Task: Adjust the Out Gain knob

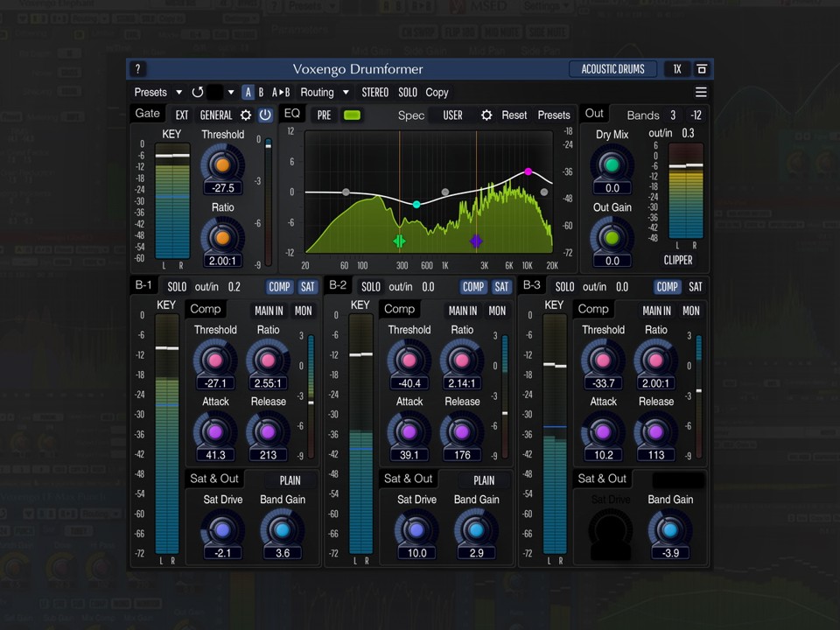Action: tap(612, 237)
